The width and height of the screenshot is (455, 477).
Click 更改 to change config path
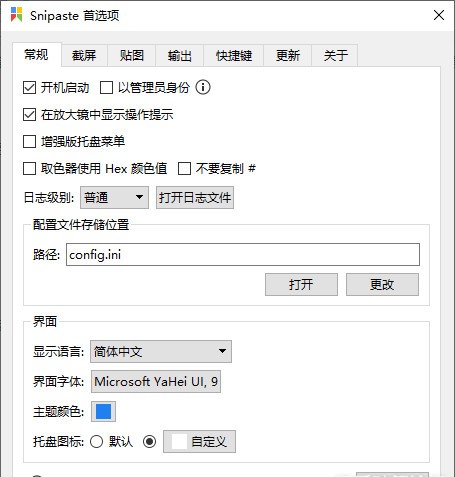382,285
